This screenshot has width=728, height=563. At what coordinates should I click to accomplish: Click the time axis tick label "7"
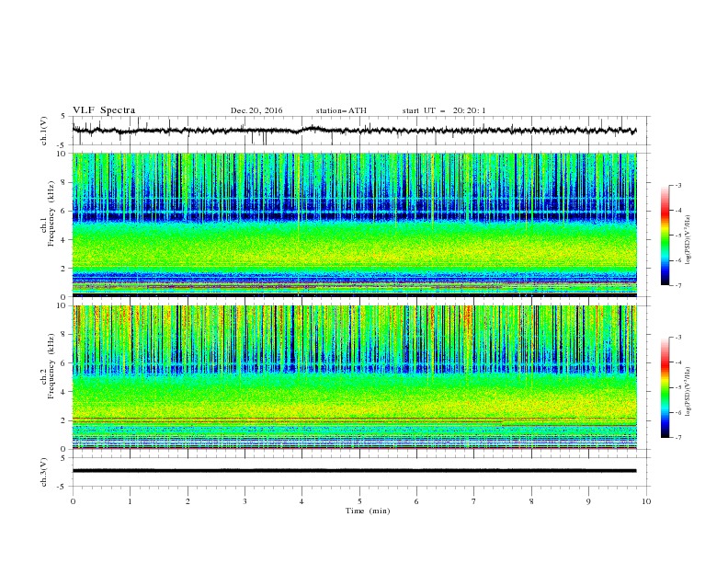pos(474,501)
